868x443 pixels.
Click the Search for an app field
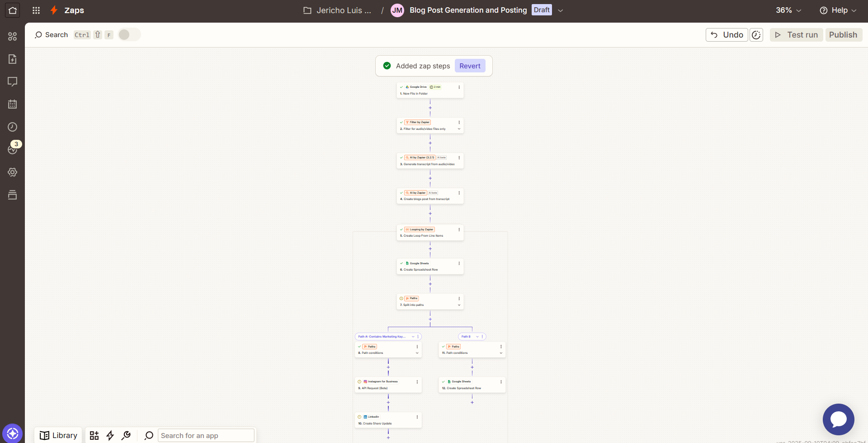(206, 435)
